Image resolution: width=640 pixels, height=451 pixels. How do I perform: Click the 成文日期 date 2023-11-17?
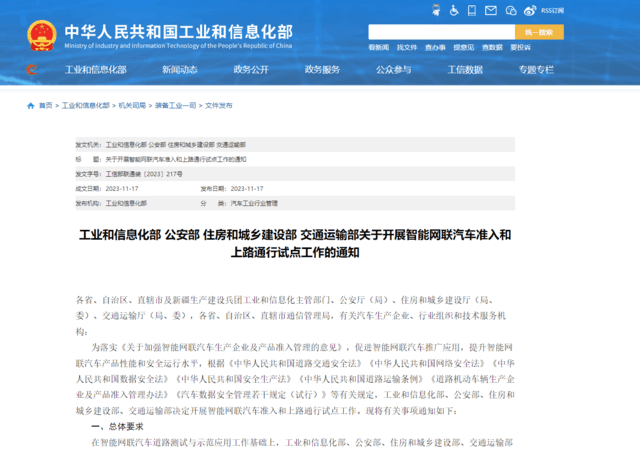(x=122, y=189)
